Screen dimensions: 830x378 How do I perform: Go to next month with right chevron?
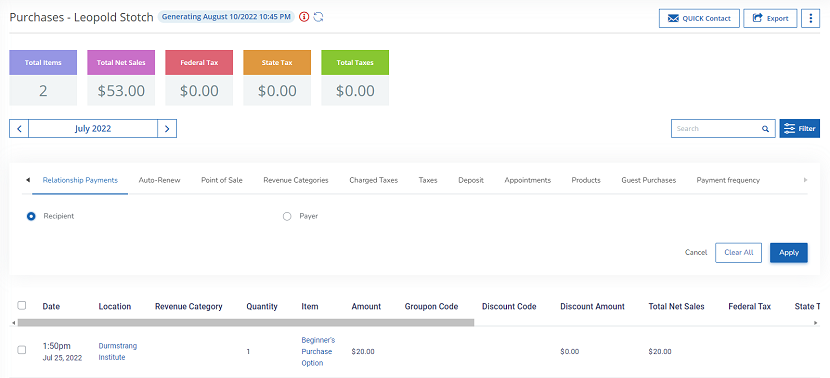[167, 129]
